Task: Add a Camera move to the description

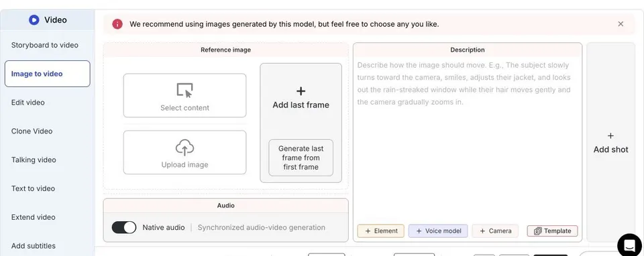Action: [x=495, y=231]
